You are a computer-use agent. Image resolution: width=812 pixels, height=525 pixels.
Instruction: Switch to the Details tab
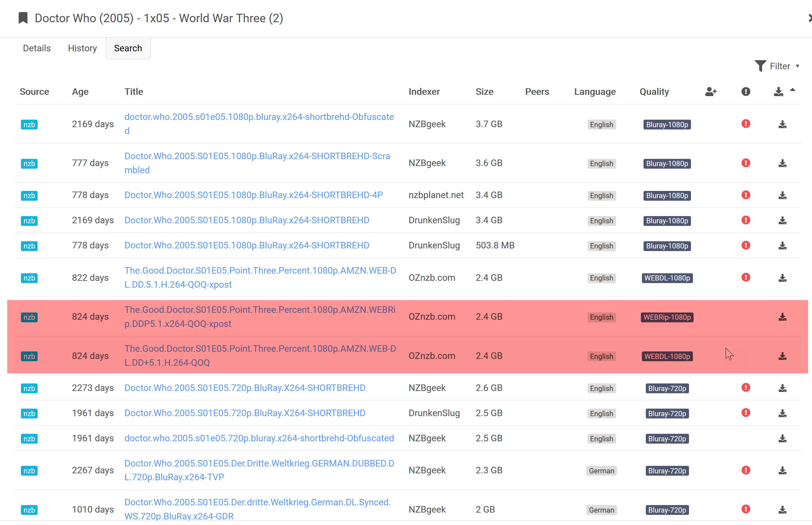click(37, 48)
